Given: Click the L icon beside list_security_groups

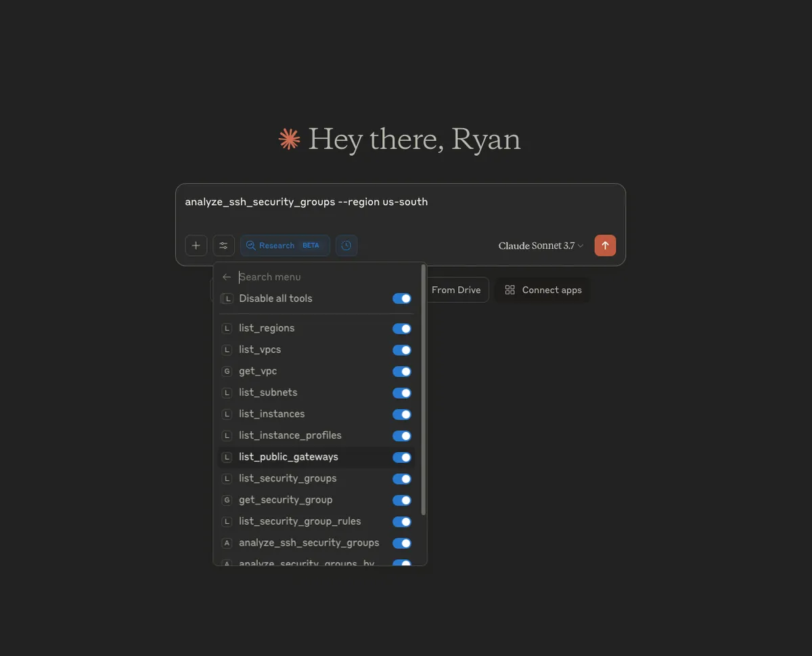Looking at the screenshot, I should coord(227,479).
